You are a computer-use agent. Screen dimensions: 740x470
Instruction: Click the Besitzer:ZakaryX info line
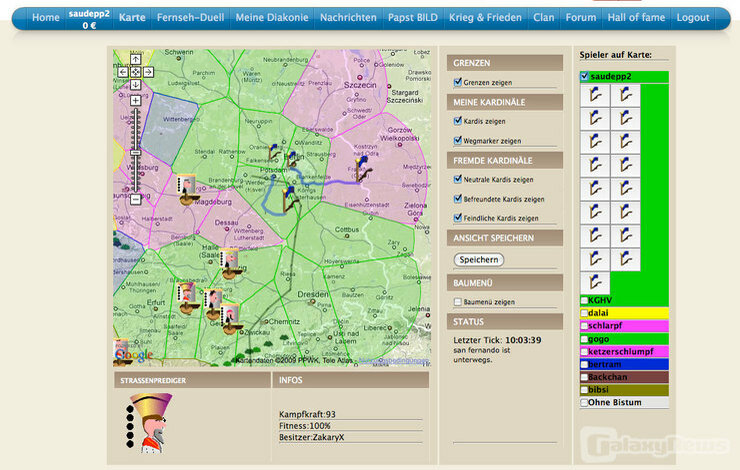[x=311, y=437]
